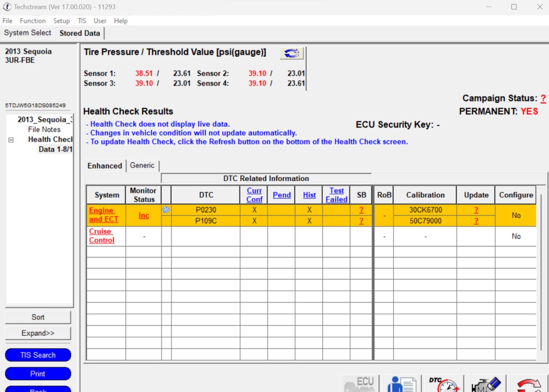Open the TIS menu
549x392 pixels.
point(82,21)
